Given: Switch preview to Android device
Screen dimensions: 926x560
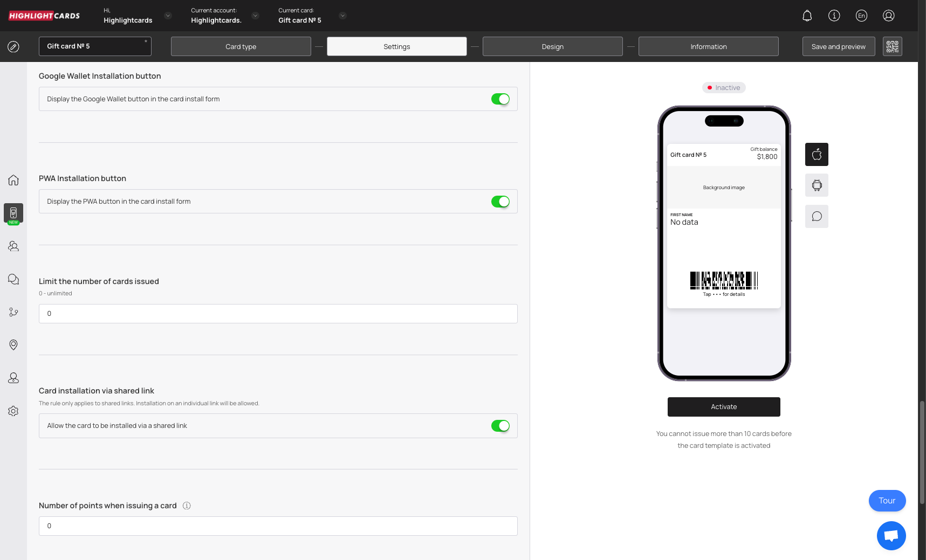Looking at the screenshot, I should (x=817, y=185).
